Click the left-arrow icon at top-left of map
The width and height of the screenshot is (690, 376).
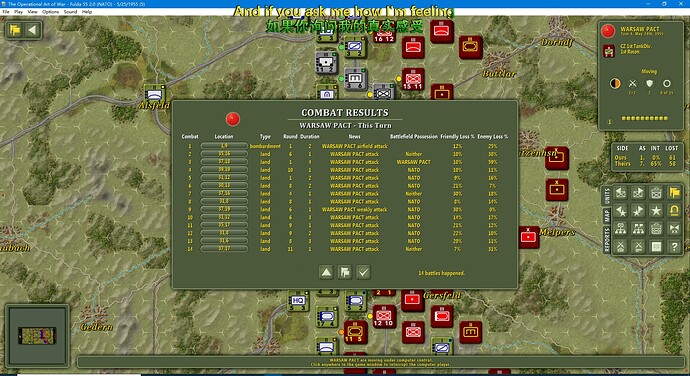point(32,30)
